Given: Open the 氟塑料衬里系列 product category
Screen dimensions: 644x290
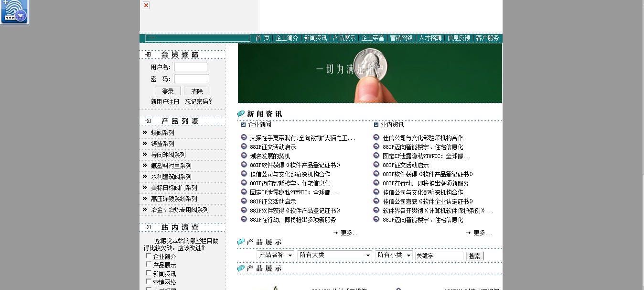Looking at the screenshot, I should tap(172, 166).
